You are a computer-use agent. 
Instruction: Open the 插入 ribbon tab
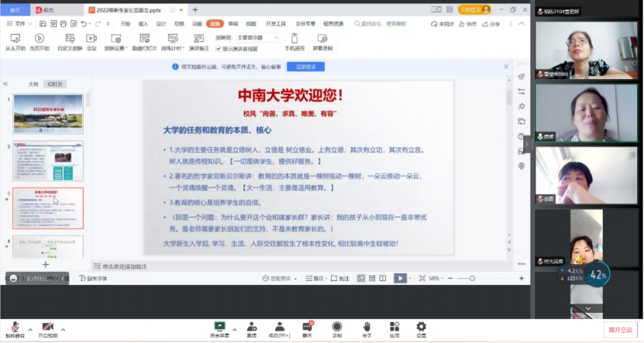click(143, 24)
